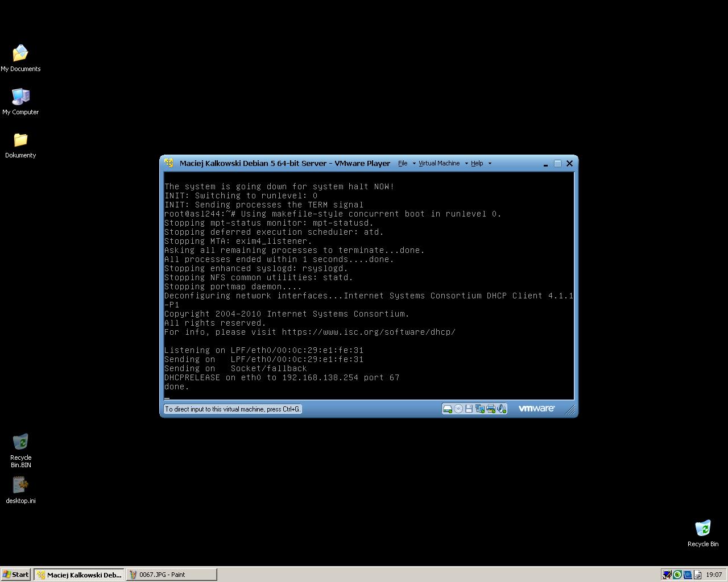Open the Virtual Machine menu
Viewport: 728px width, 582px height.
point(439,163)
